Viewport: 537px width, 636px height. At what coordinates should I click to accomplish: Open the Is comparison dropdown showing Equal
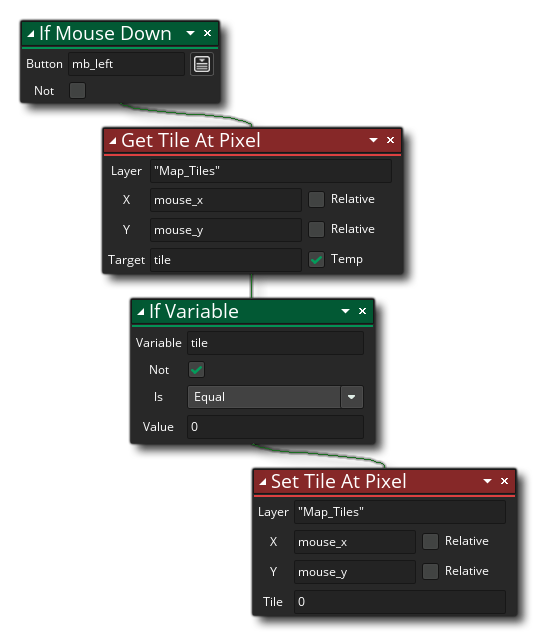pyautogui.click(x=275, y=397)
